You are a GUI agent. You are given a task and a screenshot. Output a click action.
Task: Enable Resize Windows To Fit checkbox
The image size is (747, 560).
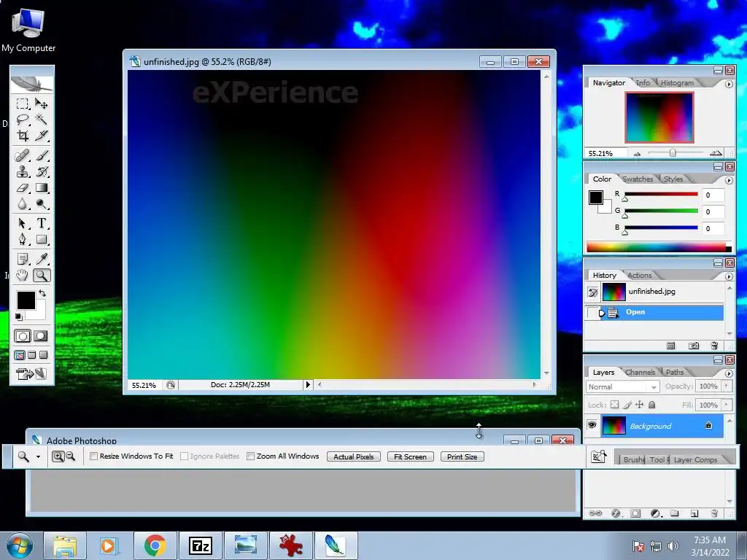[94, 456]
